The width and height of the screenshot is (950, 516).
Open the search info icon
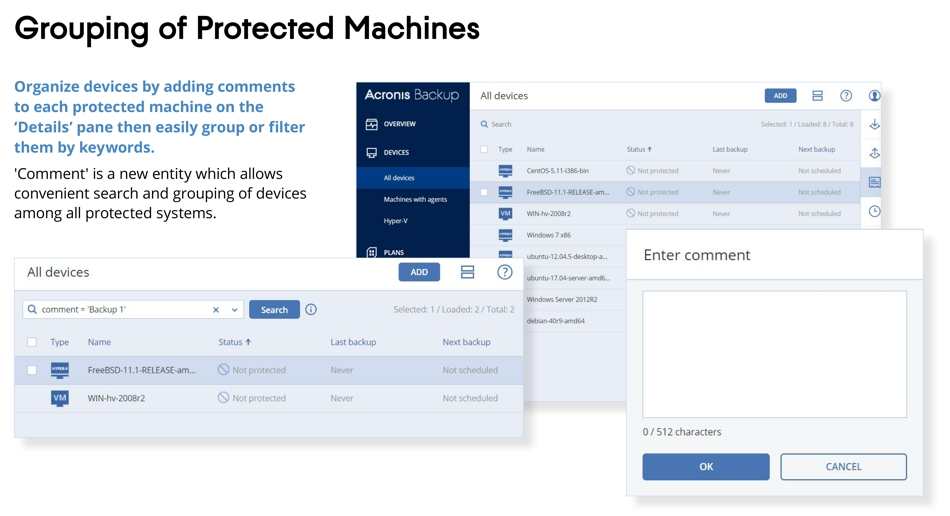(311, 309)
